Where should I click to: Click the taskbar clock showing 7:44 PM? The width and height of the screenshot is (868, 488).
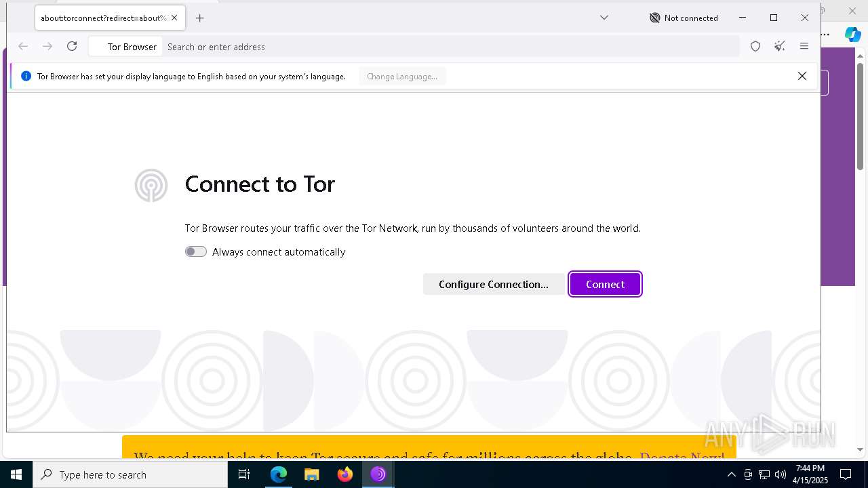810,474
